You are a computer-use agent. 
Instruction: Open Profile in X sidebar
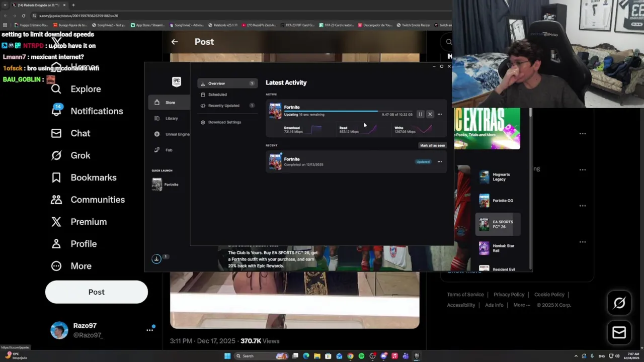74,244
